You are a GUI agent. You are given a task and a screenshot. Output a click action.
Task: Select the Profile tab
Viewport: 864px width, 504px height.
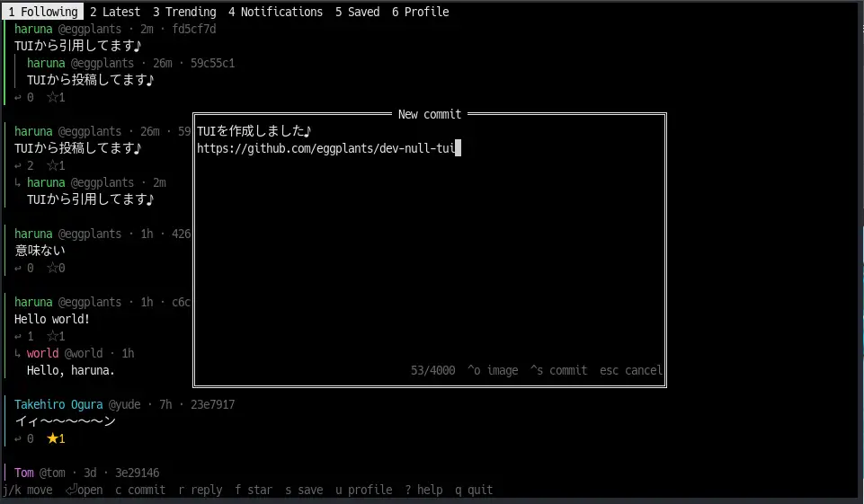click(x=420, y=12)
